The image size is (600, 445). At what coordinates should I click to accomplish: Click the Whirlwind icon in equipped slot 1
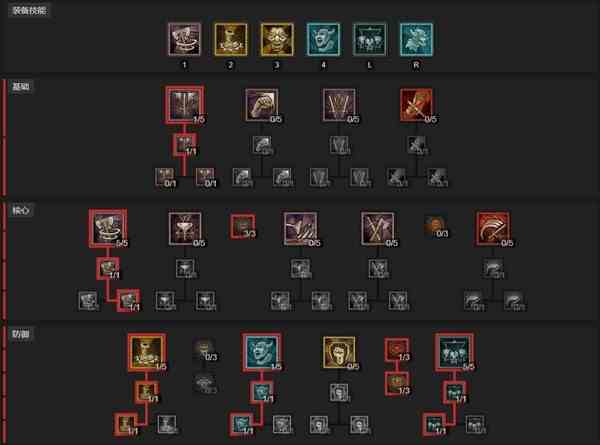tap(184, 39)
